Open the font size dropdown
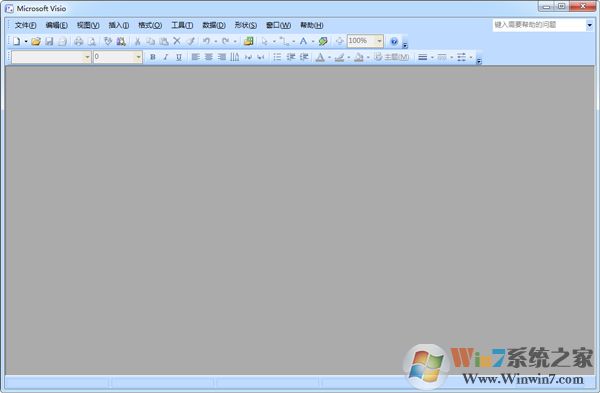Screen dimensions: 600x393 point(139,57)
